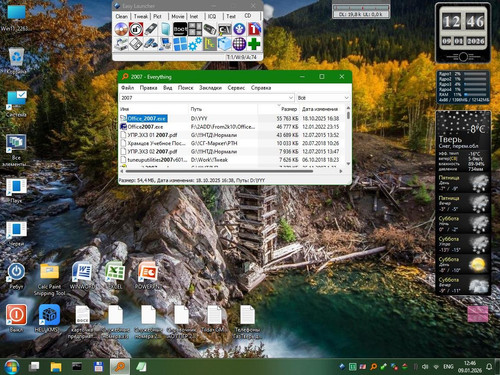Sort results by the Путь column header

click(223, 109)
